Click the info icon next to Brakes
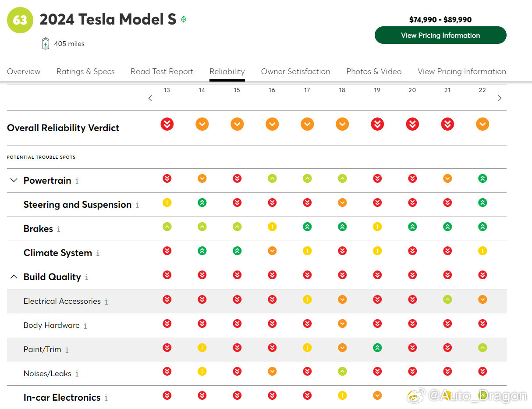This screenshot has height=409, width=532. point(59,229)
